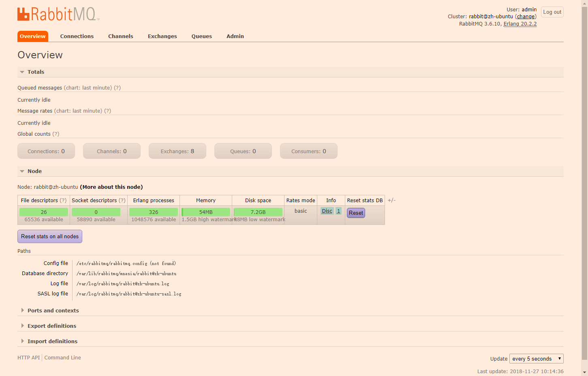Open the Admin tab
588x376 pixels.
click(235, 36)
